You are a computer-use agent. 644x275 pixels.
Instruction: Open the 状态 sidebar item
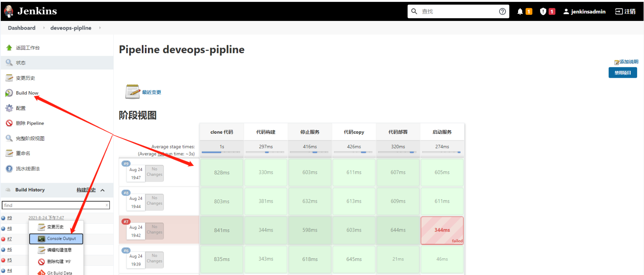point(57,63)
